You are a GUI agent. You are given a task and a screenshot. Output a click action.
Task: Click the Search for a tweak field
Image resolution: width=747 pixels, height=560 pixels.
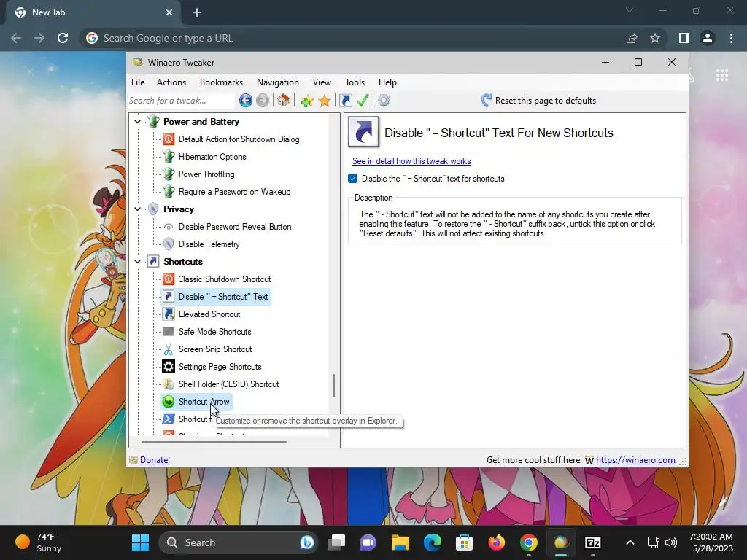[181, 101]
